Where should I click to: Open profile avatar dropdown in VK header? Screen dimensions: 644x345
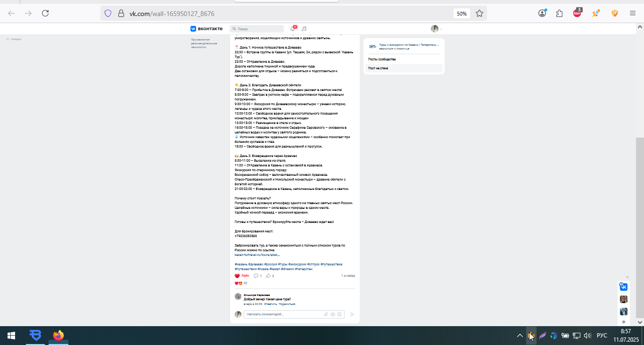(437, 29)
